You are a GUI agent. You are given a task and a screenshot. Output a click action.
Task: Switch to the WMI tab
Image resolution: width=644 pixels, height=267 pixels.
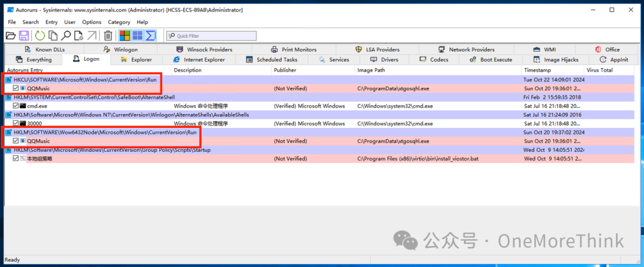(544, 50)
